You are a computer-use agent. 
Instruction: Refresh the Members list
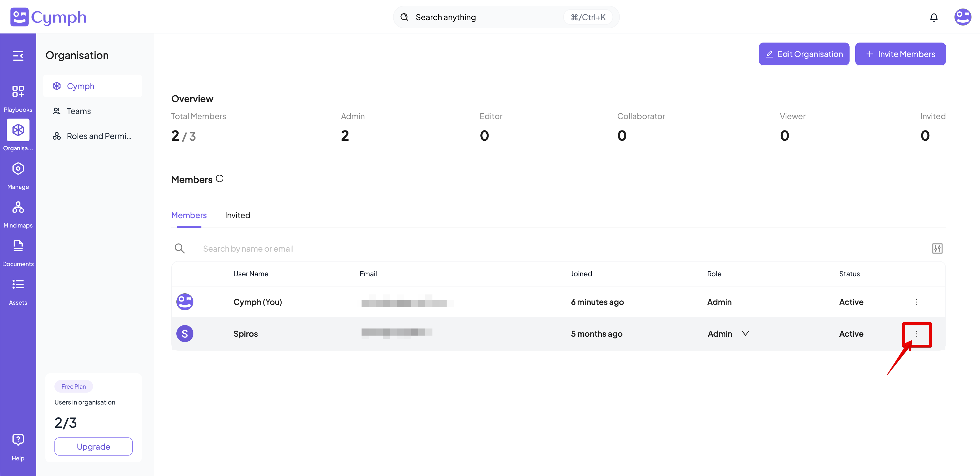[x=219, y=178]
